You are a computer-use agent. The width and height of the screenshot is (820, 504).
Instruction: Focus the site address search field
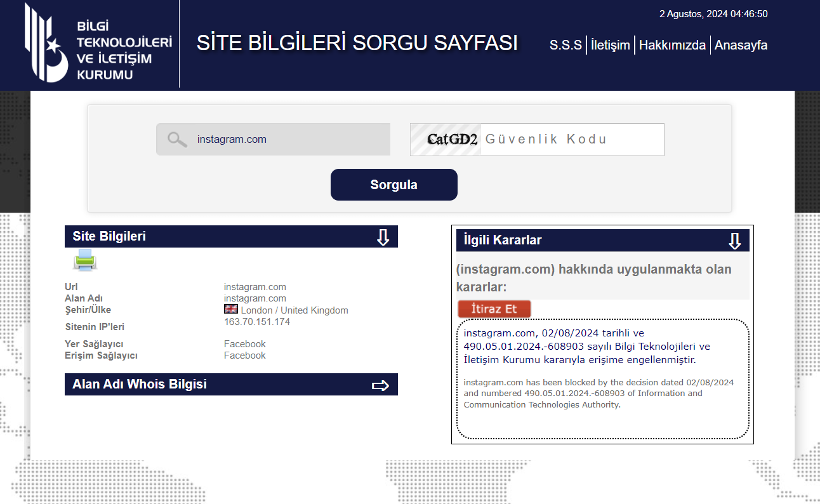pyautogui.click(x=274, y=140)
